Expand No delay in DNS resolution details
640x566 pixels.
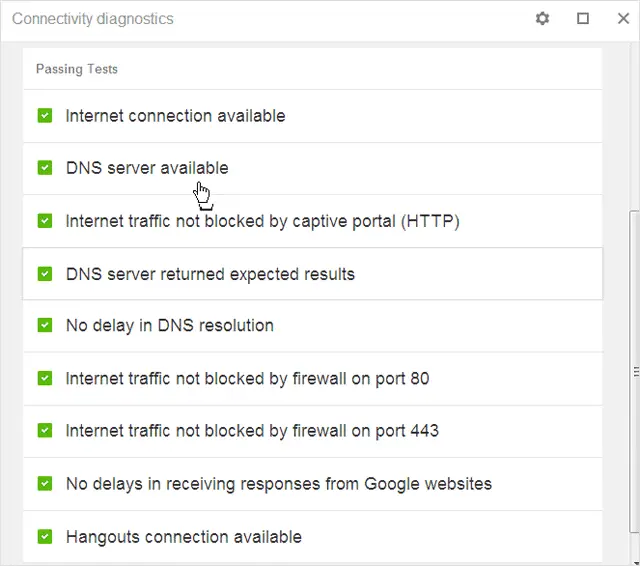(312, 326)
